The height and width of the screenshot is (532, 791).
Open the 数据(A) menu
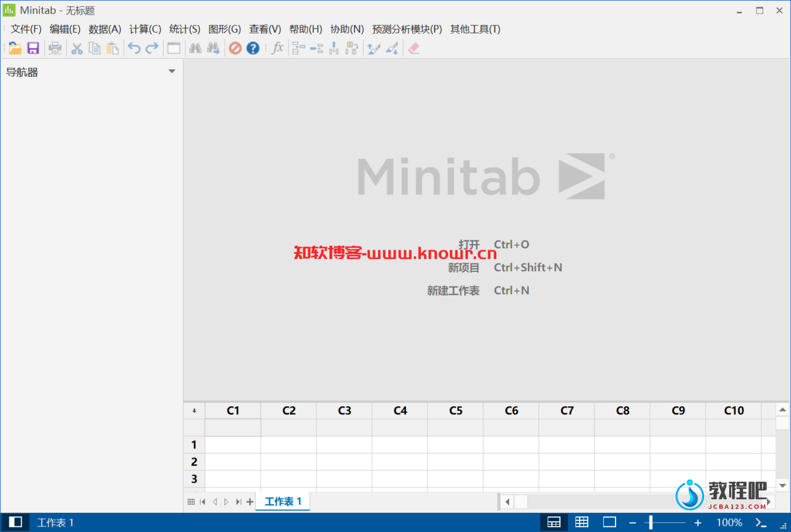click(105, 29)
